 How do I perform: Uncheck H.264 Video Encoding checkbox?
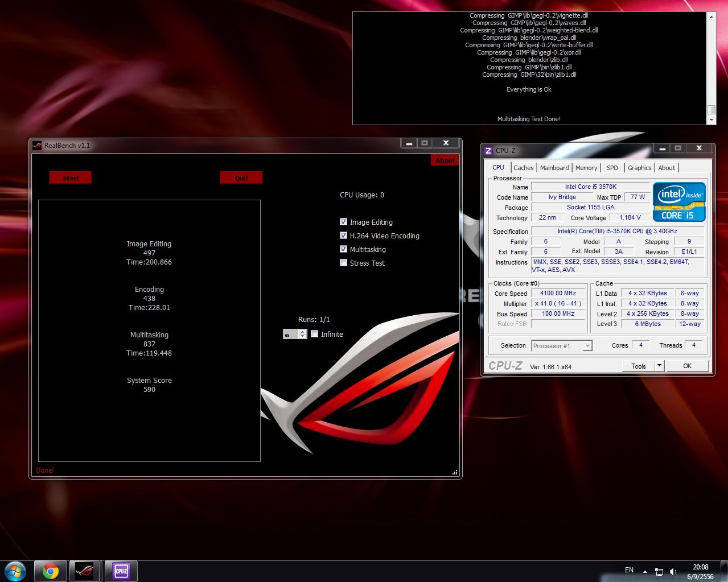(x=343, y=236)
